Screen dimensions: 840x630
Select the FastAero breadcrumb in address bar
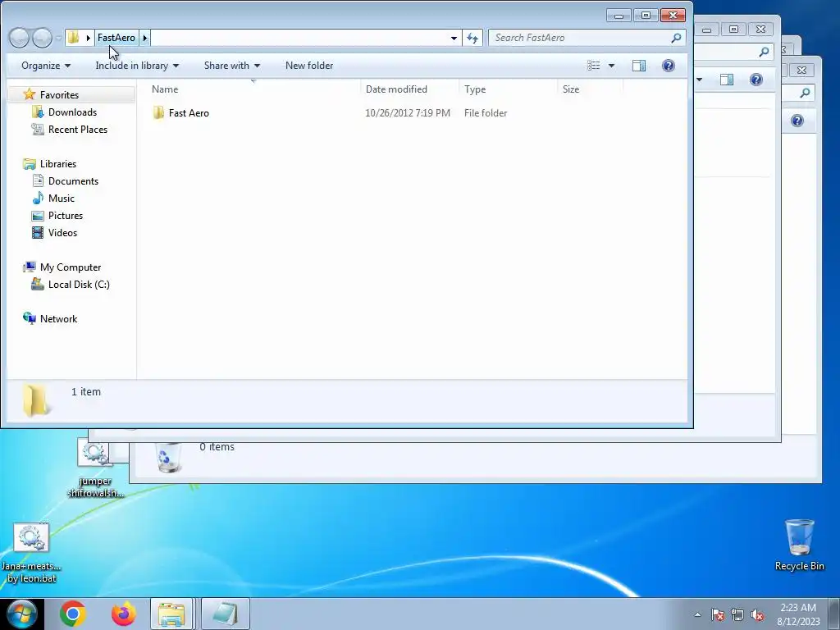(x=116, y=38)
